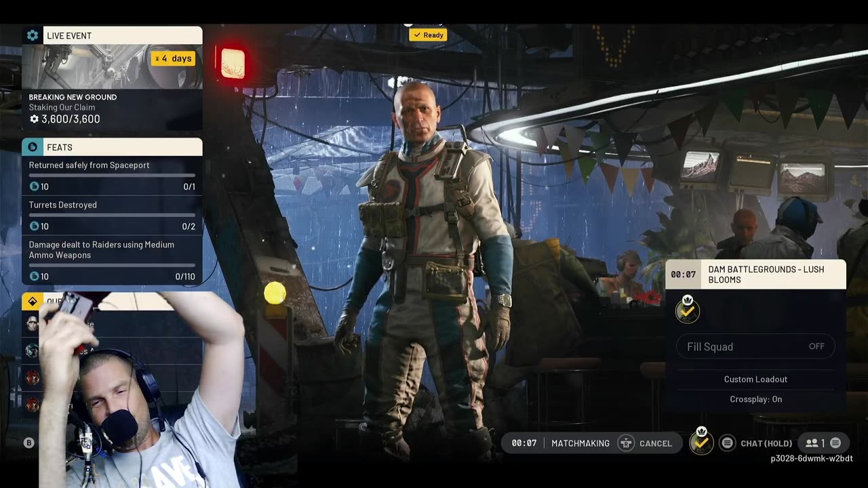Click the coin icon under Turrets Destroyed
Image resolution: width=868 pixels, height=488 pixels.
34,226
